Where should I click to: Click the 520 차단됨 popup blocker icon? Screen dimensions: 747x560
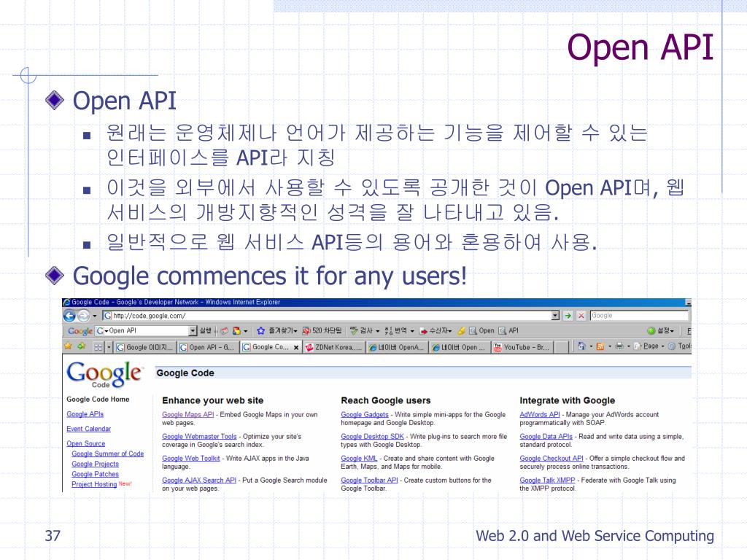tap(306, 331)
